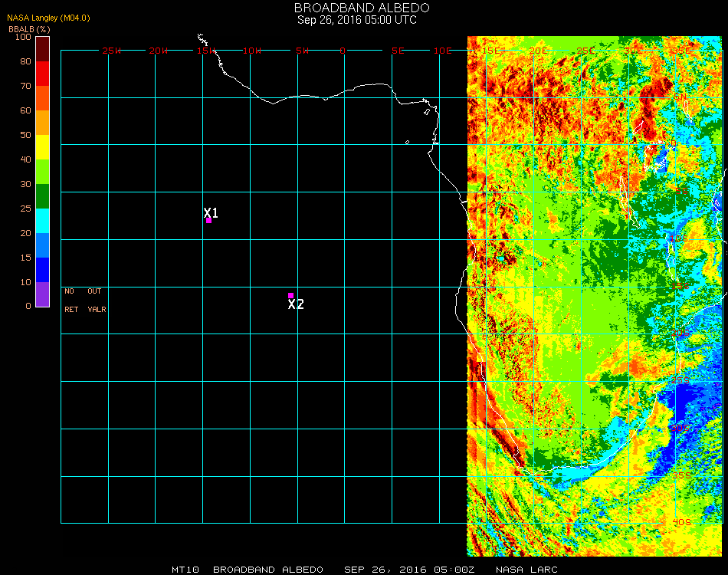Image resolution: width=728 pixels, height=575 pixels.
Task: Click the BBALB (%) colorbar heading
Action: point(29,28)
